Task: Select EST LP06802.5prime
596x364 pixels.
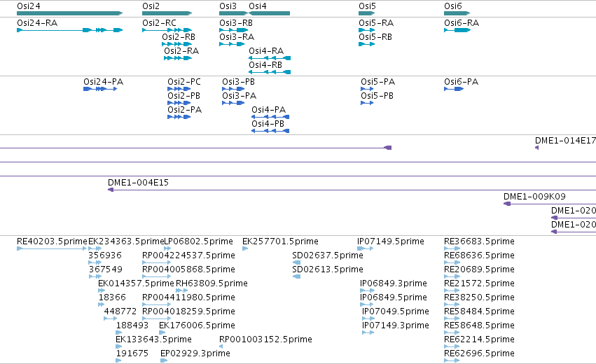Action: click(x=167, y=249)
